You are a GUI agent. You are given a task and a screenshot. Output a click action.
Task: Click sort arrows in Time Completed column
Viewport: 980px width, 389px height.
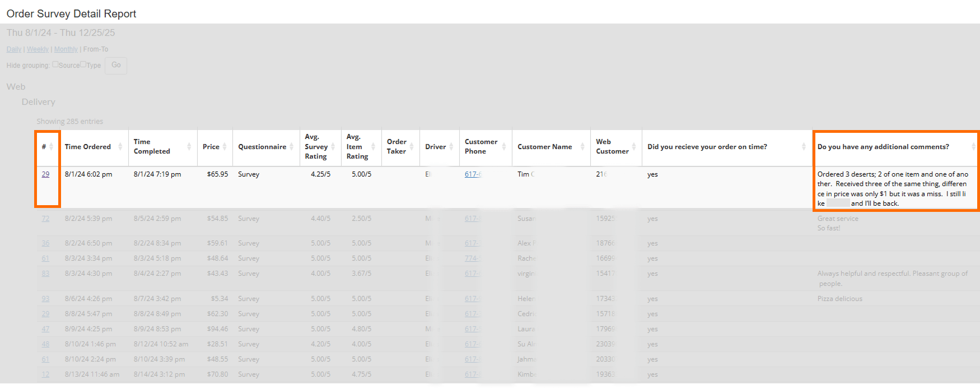[x=189, y=147]
